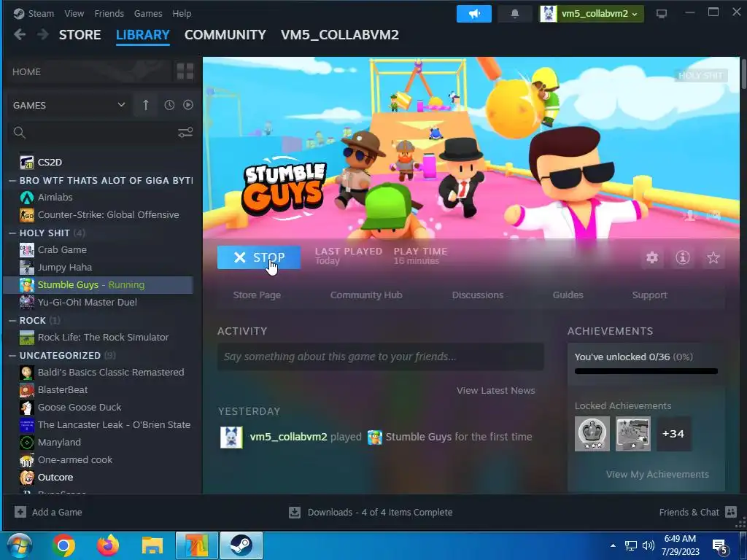Click the forward navigation arrow

43,34
